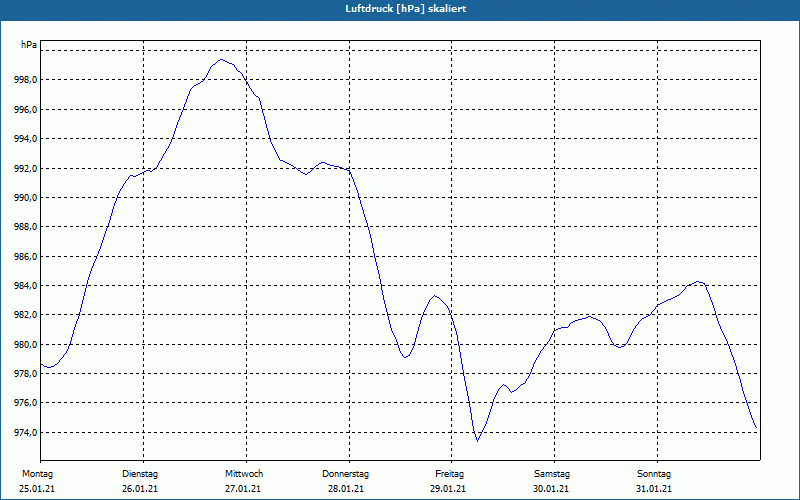Click the 992,0 y-axis label
The image size is (800, 500).
26,168
